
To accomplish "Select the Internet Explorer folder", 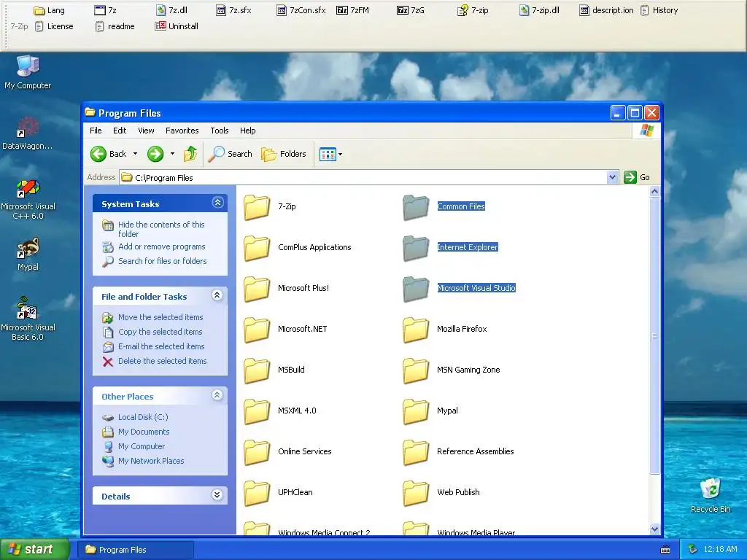I will pos(450,248).
